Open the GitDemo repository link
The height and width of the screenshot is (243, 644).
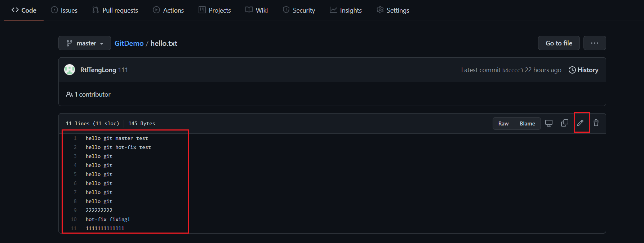pos(129,43)
